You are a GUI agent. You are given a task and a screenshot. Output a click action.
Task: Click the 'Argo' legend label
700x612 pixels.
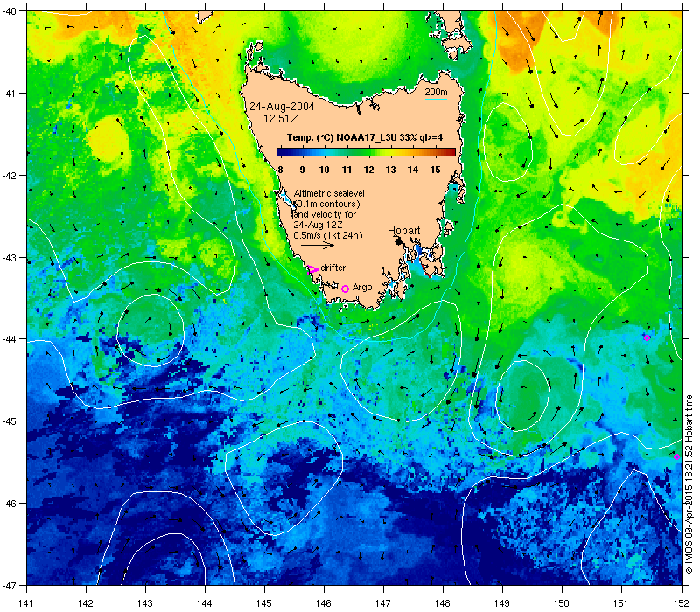tap(362, 288)
